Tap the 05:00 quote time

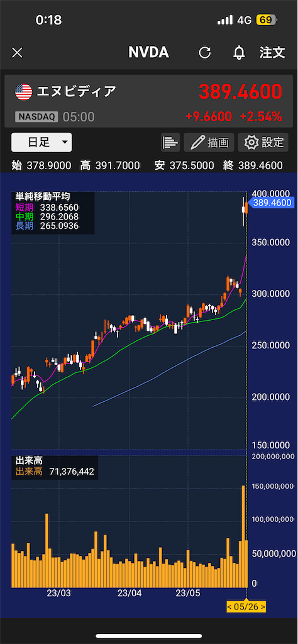tap(79, 117)
